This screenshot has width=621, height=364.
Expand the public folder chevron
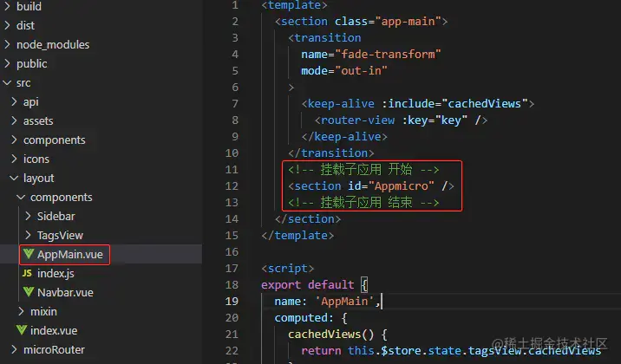coord(7,63)
